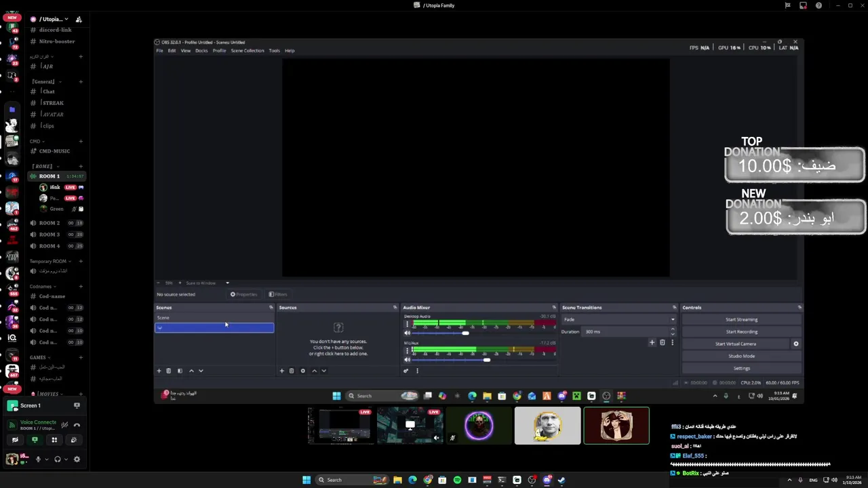
Task: Open OBS source Properties button
Action: tap(243, 294)
